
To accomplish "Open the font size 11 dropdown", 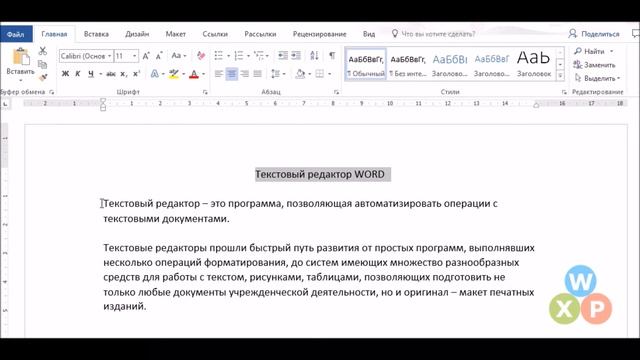I will [135, 56].
